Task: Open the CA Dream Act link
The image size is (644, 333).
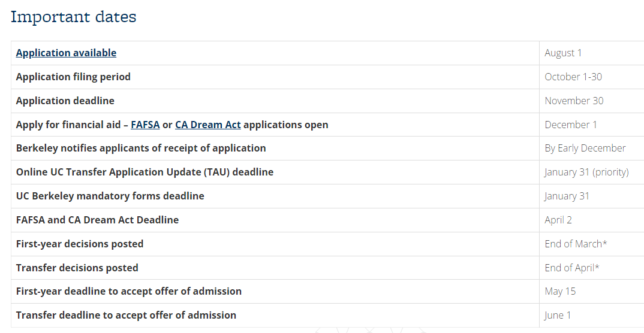Action: pyautogui.click(x=208, y=125)
